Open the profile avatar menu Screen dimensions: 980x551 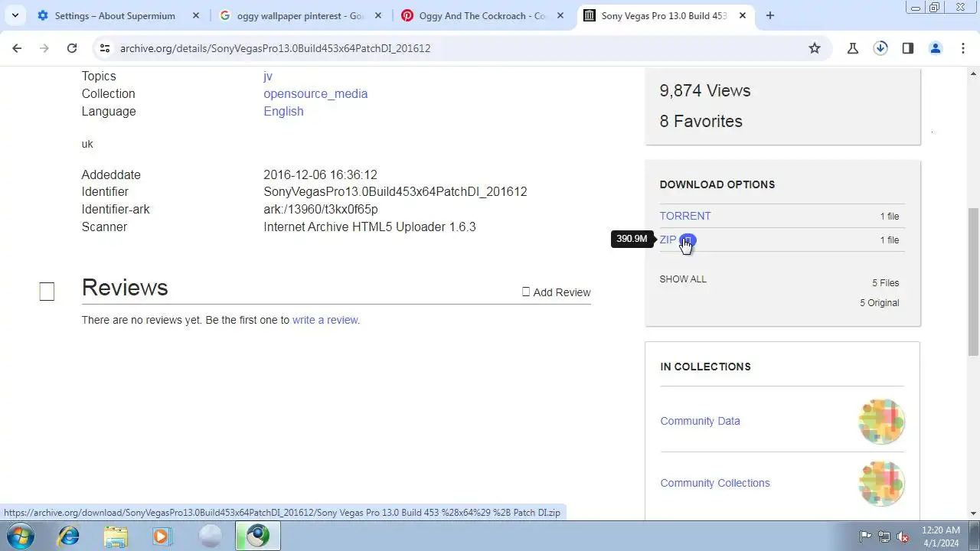(936, 48)
